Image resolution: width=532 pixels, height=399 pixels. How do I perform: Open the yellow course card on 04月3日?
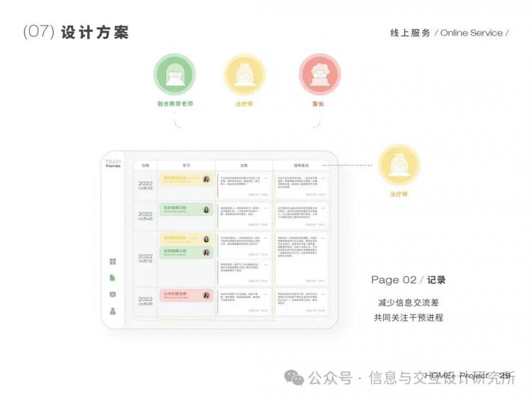(x=187, y=180)
